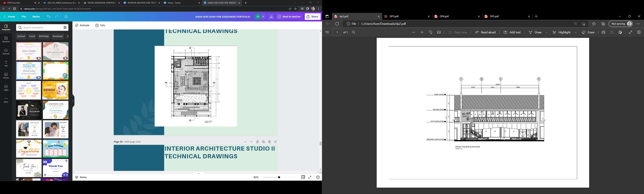Expand the Highlight color options arrow
Screen dimensions: 644x194
pos(576,33)
